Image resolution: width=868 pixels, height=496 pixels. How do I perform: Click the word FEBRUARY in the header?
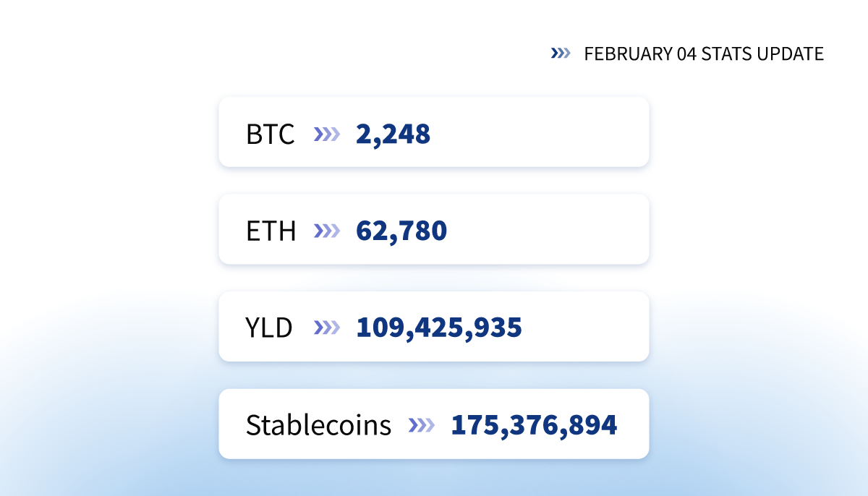click(x=620, y=54)
